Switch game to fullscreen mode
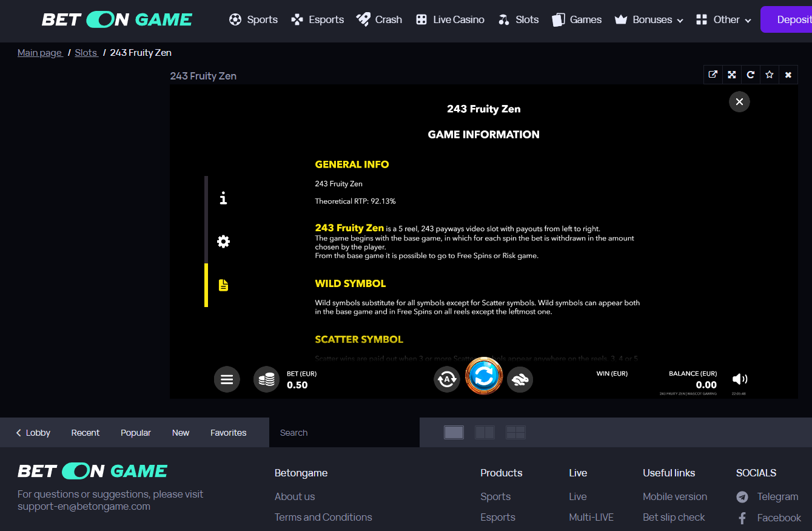Screen dimensions: 812x531 [x=732, y=75]
